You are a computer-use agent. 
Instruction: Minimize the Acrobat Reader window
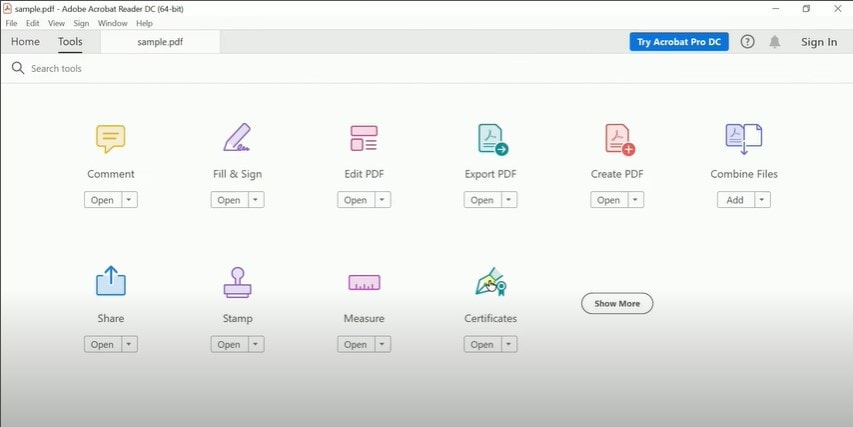pos(776,9)
